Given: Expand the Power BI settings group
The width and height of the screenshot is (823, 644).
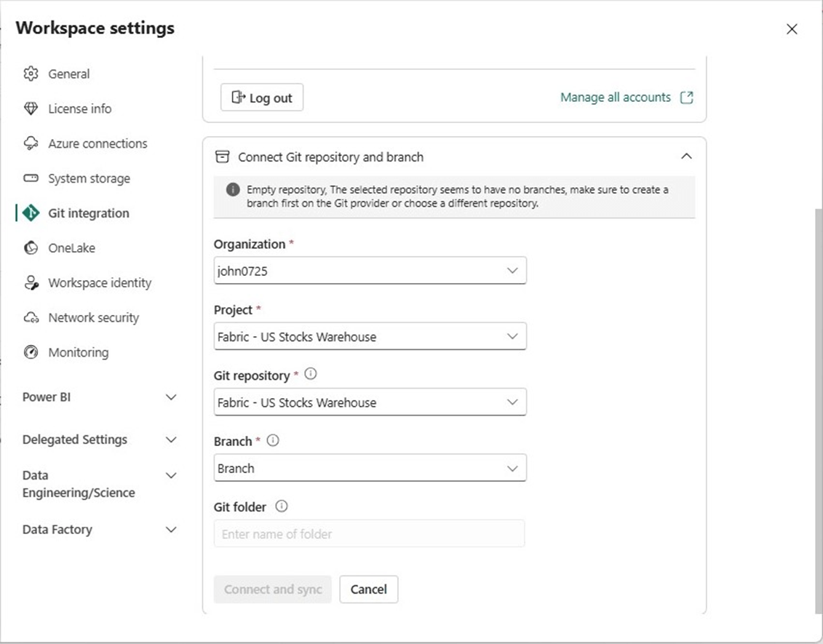Looking at the screenshot, I should (171, 397).
